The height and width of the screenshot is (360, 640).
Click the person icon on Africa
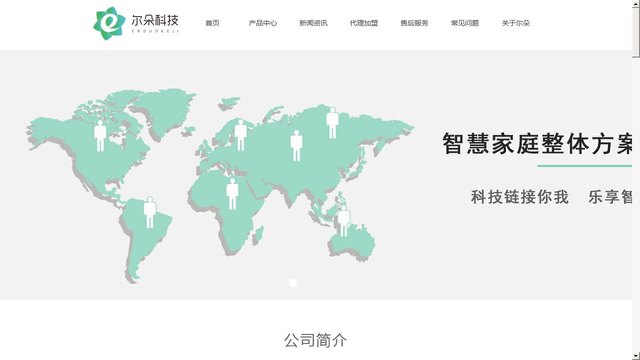[232, 194]
